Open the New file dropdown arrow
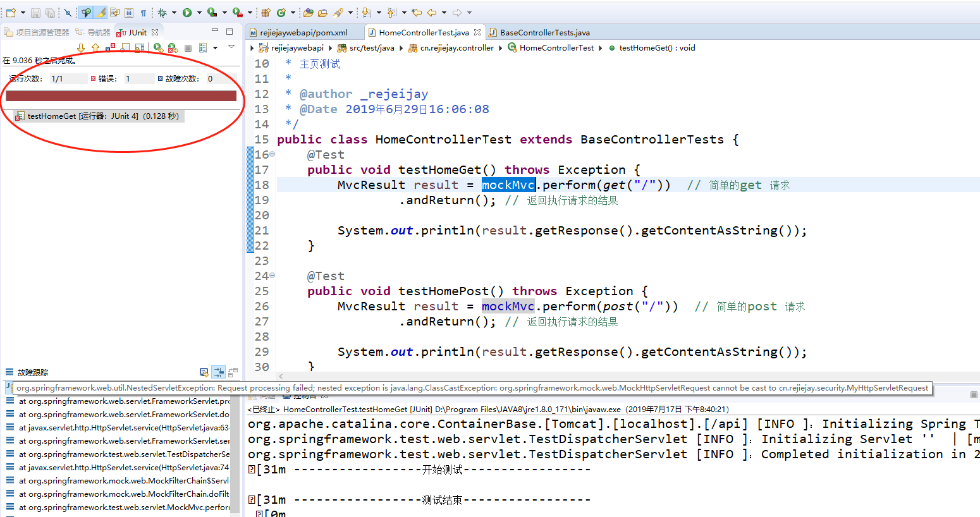 click(23, 13)
